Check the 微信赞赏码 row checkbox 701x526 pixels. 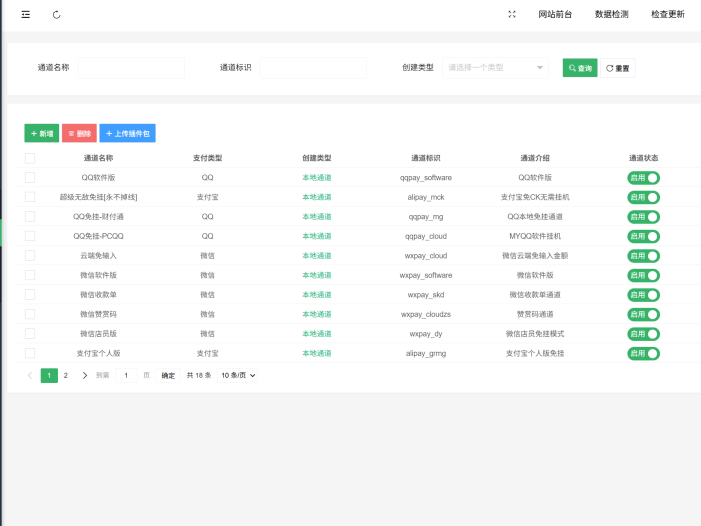(30, 314)
